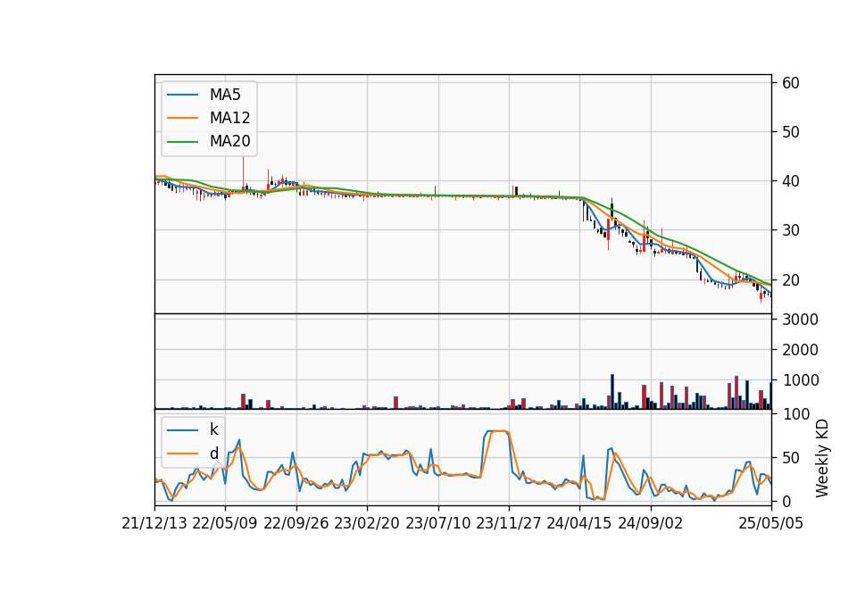Click the volume axis value 1000
Screen dimensions: 857x616
pyautogui.click(x=800, y=380)
